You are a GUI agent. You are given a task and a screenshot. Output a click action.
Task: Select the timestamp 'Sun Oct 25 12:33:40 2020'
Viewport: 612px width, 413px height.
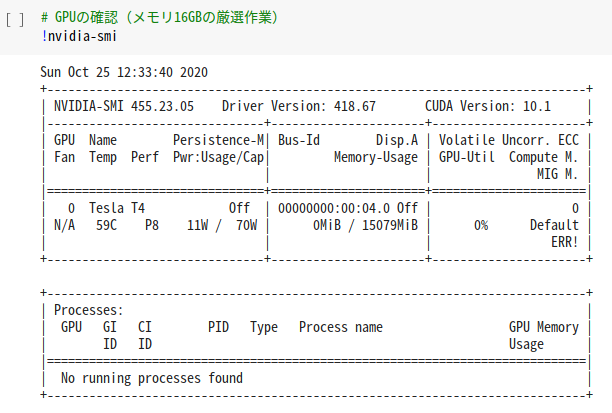point(124,72)
